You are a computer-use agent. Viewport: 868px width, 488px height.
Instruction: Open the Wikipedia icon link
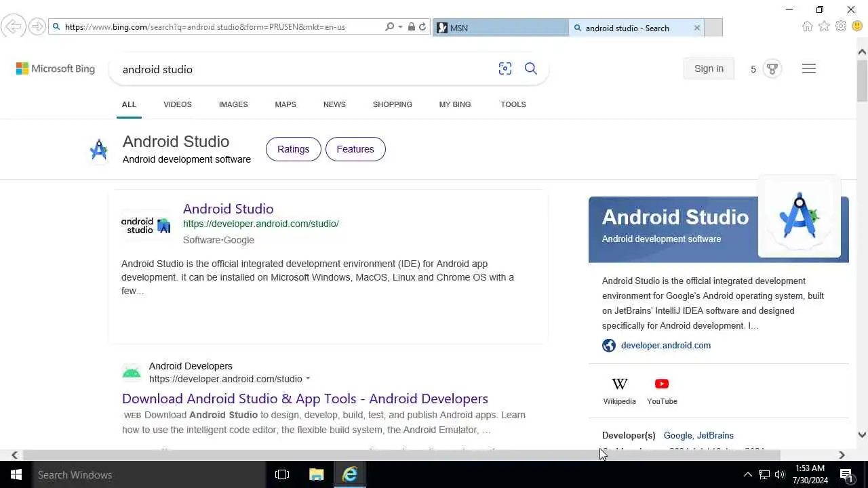(x=620, y=391)
